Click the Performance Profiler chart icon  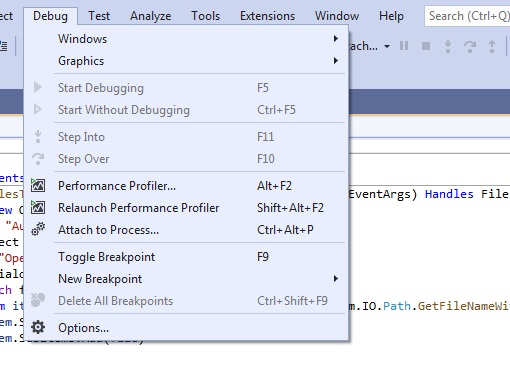[x=38, y=186]
